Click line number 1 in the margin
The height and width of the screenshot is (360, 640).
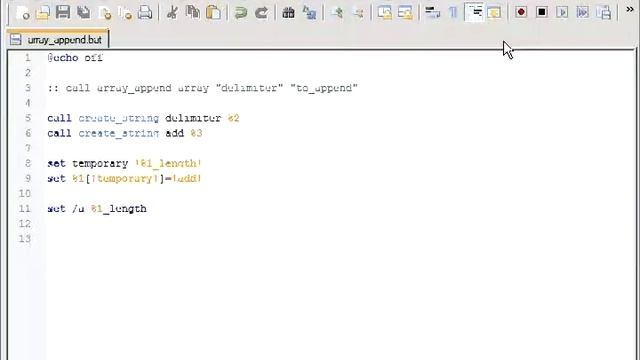(x=28, y=58)
